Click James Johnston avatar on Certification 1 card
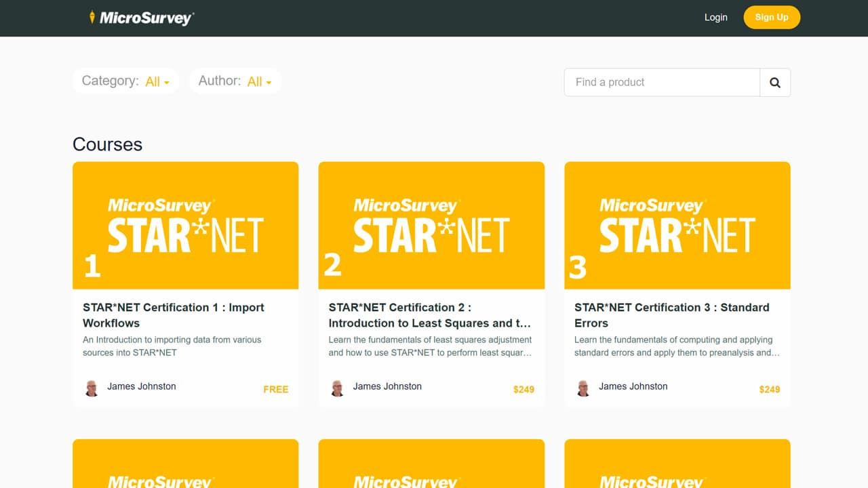 [92, 388]
